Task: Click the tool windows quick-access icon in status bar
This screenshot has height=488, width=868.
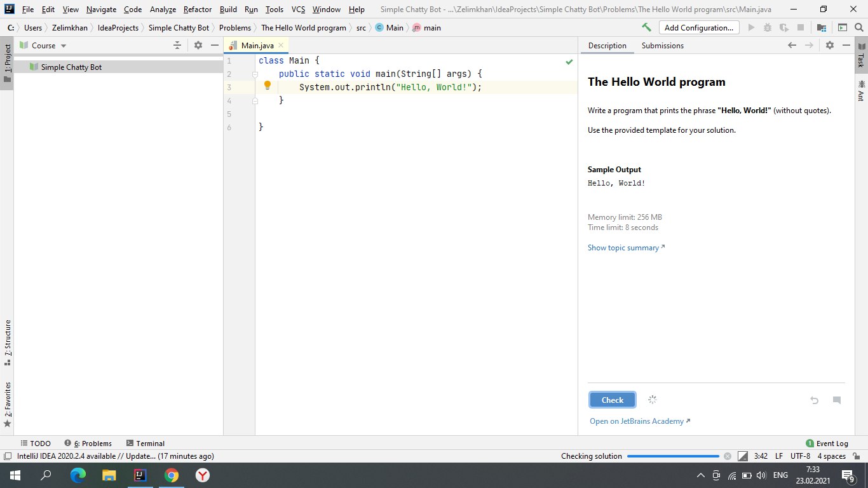Action: click(x=7, y=456)
